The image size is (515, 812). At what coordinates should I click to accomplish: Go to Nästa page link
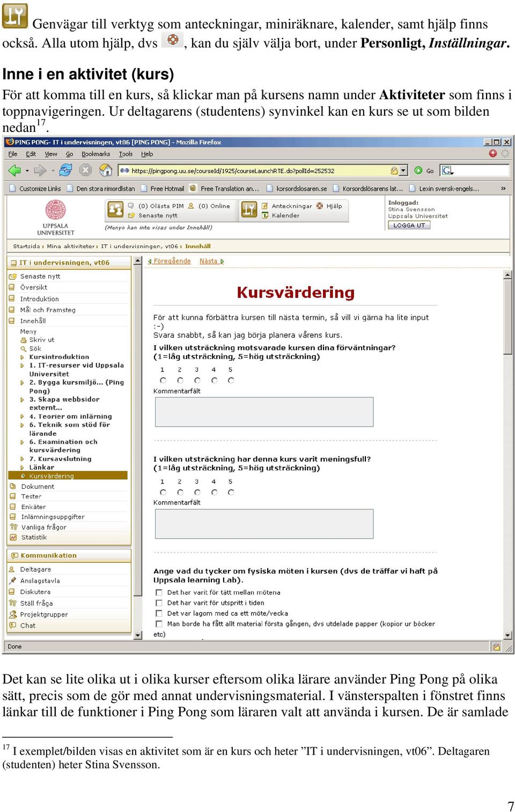[211, 261]
